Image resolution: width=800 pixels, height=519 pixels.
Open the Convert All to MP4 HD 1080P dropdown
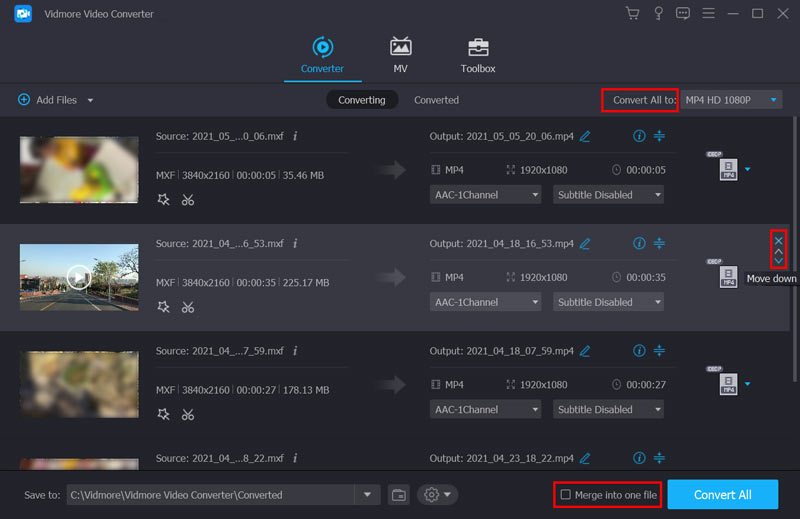pyautogui.click(x=731, y=100)
